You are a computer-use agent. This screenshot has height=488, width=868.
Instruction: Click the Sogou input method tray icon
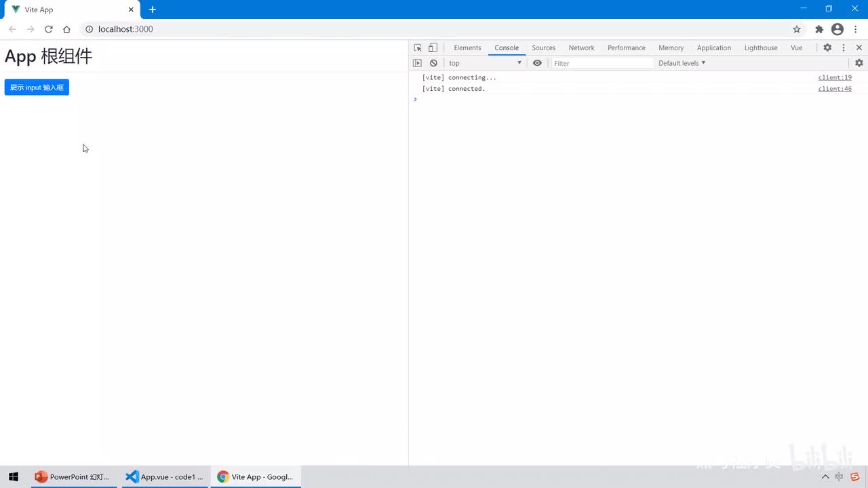[855, 476]
